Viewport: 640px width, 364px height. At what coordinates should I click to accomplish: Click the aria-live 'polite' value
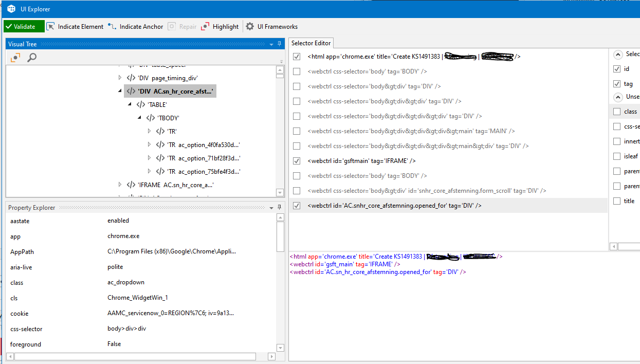(115, 267)
